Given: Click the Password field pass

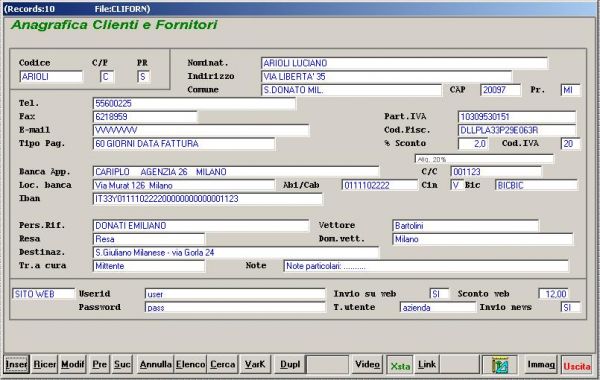Looking at the screenshot, I should point(235,307).
